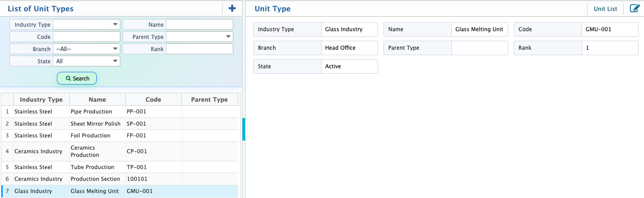
Task: Open the Industry Type filter dropdown
Action: click(x=86, y=24)
